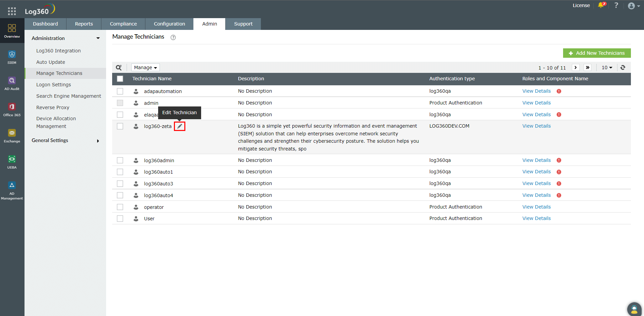Viewport: 644px width, 316px height.
Task: Go to next page of technicians
Action: [x=576, y=67]
